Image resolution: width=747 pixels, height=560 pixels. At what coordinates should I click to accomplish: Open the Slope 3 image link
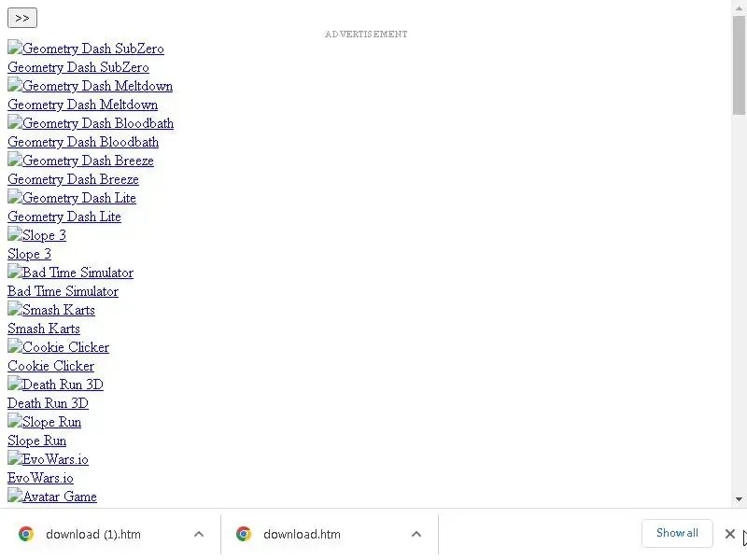click(36, 235)
